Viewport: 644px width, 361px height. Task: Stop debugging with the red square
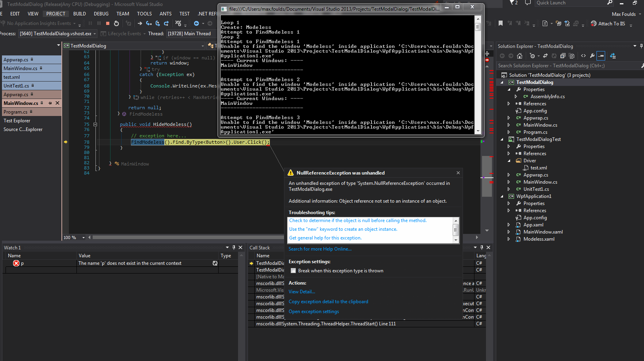[x=107, y=23]
